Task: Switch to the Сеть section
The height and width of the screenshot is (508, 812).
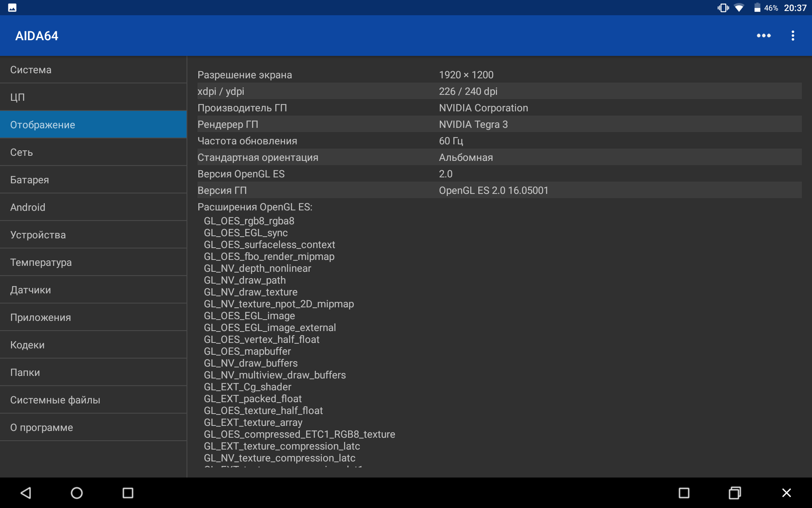Action: point(93,152)
